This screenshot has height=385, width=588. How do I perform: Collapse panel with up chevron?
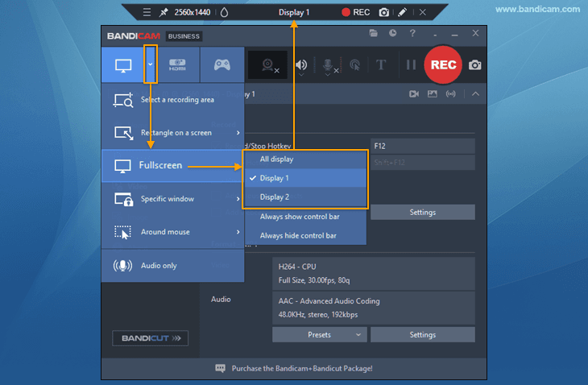(475, 93)
